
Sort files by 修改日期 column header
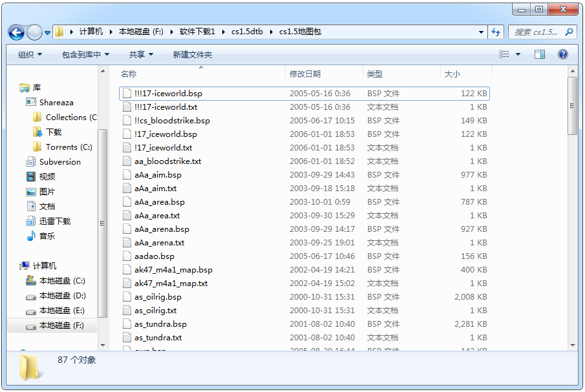coord(305,74)
